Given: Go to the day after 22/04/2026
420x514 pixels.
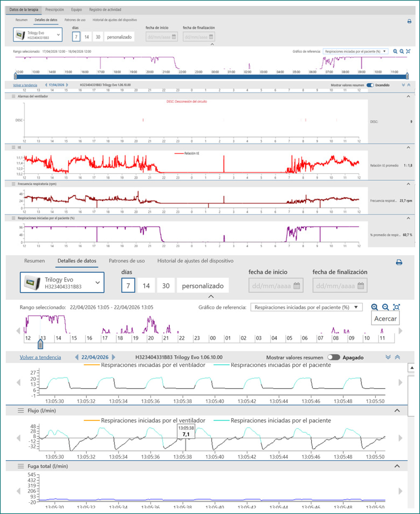Looking at the screenshot, I should pos(114,357).
